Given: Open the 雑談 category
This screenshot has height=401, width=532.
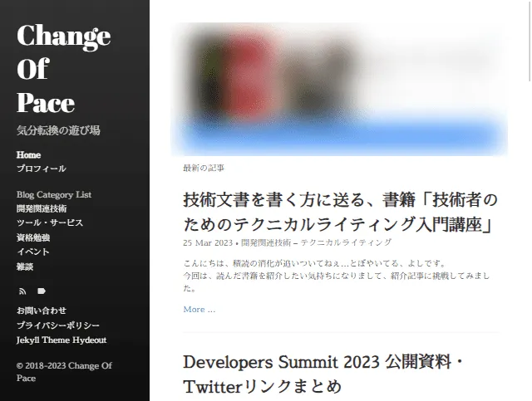Looking at the screenshot, I should click(25, 266).
